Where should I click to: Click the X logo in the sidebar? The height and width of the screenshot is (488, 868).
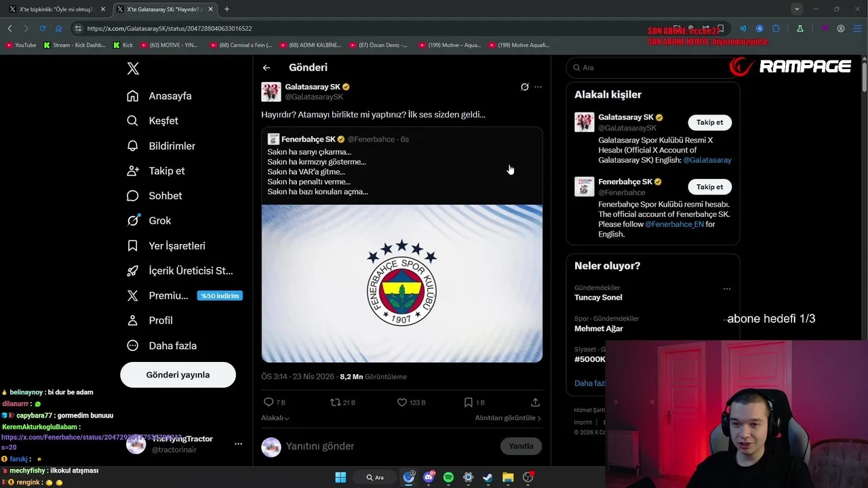click(133, 68)
